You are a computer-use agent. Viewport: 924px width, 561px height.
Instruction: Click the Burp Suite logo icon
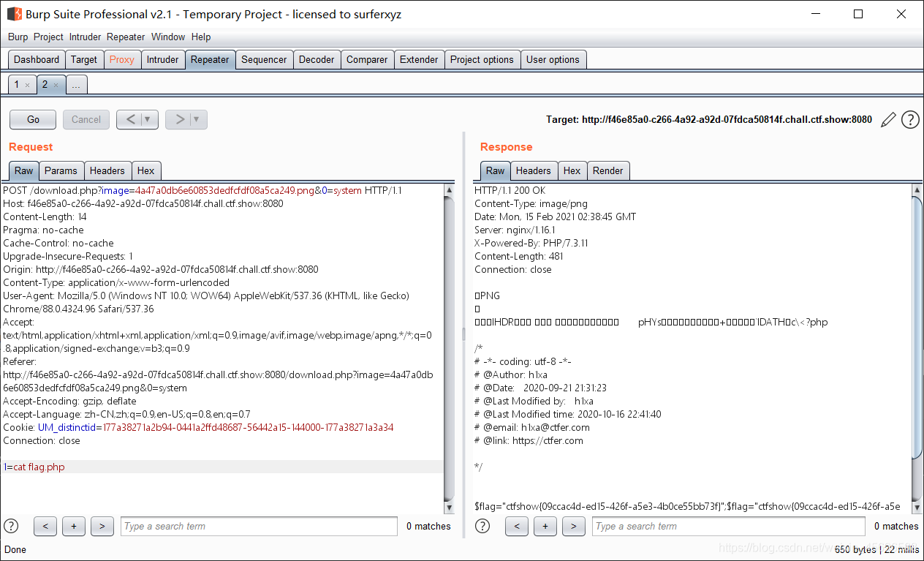pyautogui.click(x=14, y=14)
